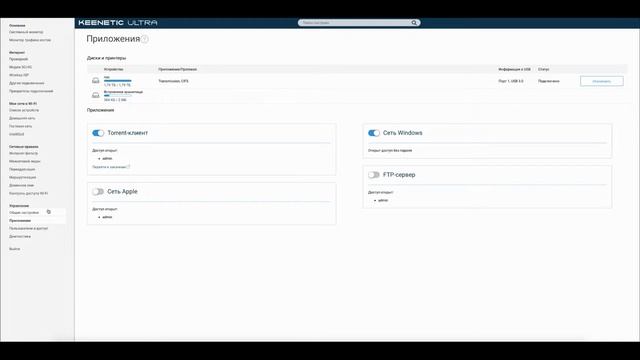The height and width of the screenshot is (360, 640).
Task: Click the built-in storage usage bar
Action: coord(118,96)
